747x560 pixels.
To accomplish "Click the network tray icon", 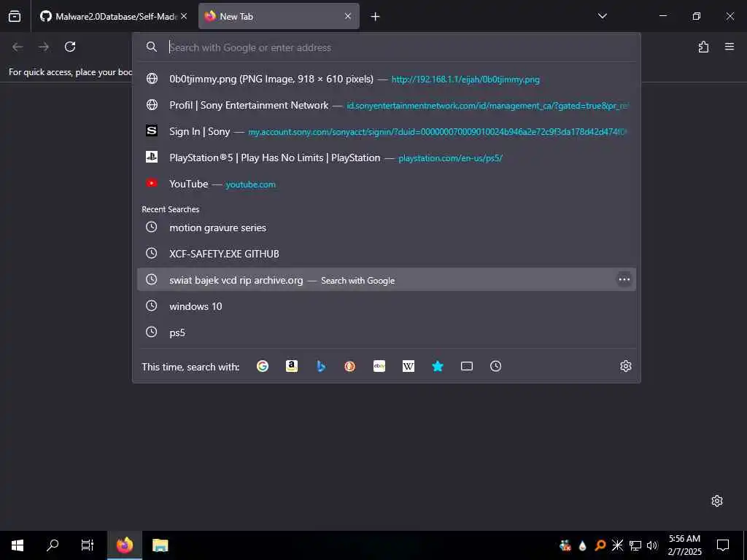I will coord(635,545).
